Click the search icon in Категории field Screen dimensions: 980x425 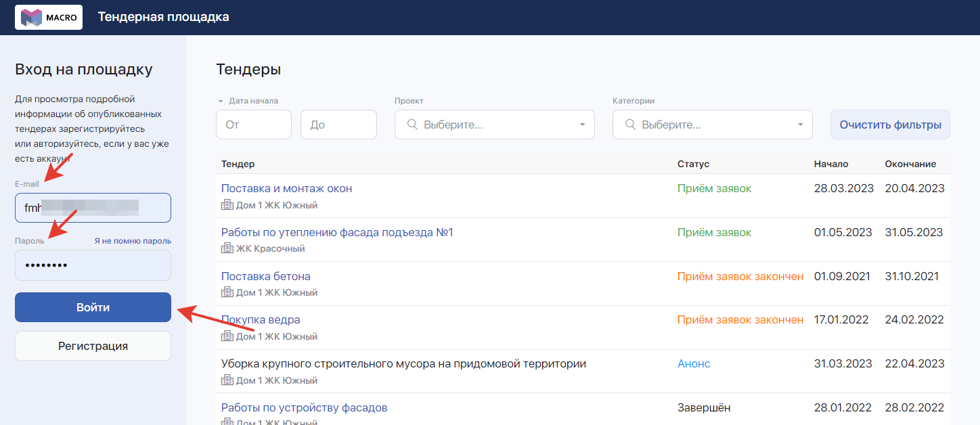pyautogui.click(x=630, y=125)
